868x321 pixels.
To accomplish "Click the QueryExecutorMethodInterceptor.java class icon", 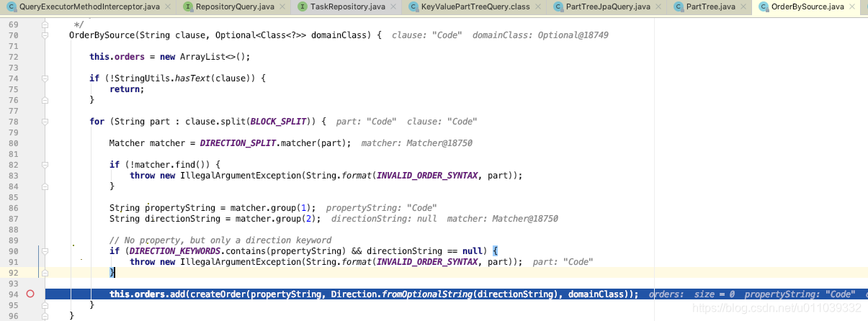I will (12, 6).
